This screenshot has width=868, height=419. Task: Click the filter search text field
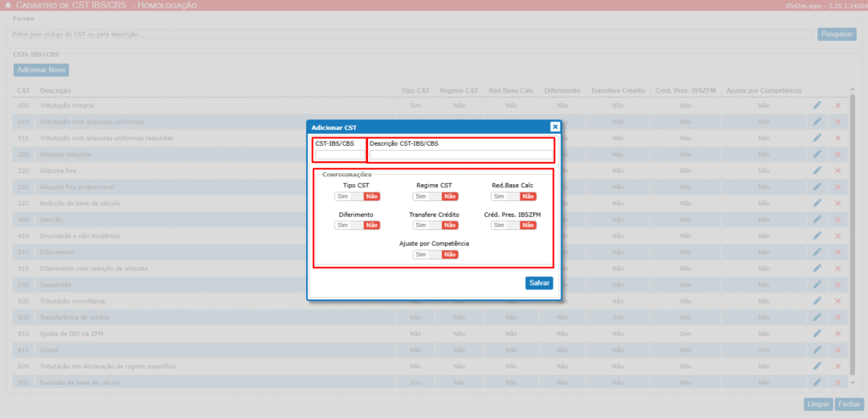pyautogui.click(x=411, y=34)
